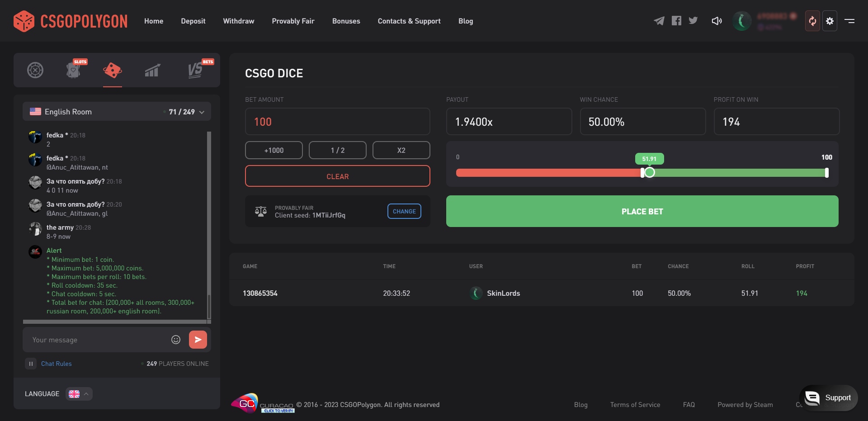
Task: Change the client seed
Action: point(404,211)
